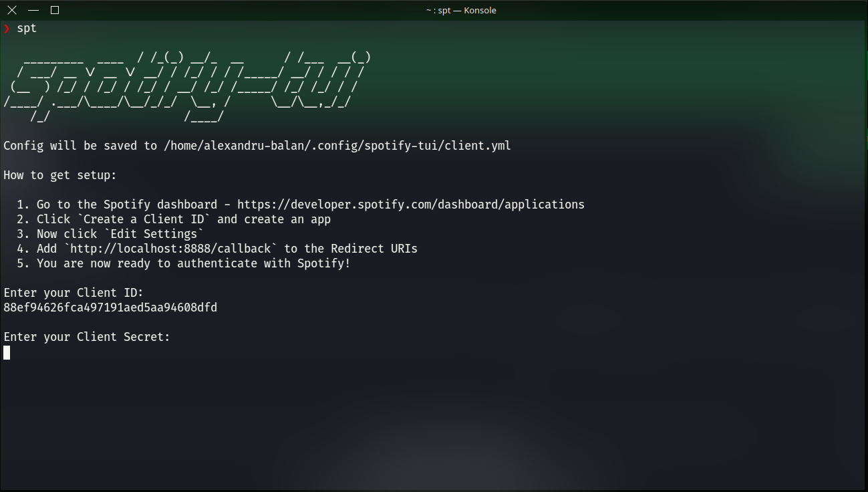The image size is (868, 492).
Task: Click the localhost:8888/callback redirect URI
Action: [170, 249]
